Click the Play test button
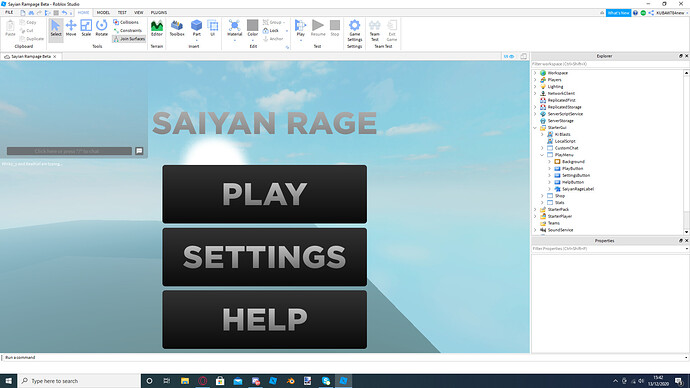Image resolution: width=690 pixels, height=388 pixels. [301, 27]
